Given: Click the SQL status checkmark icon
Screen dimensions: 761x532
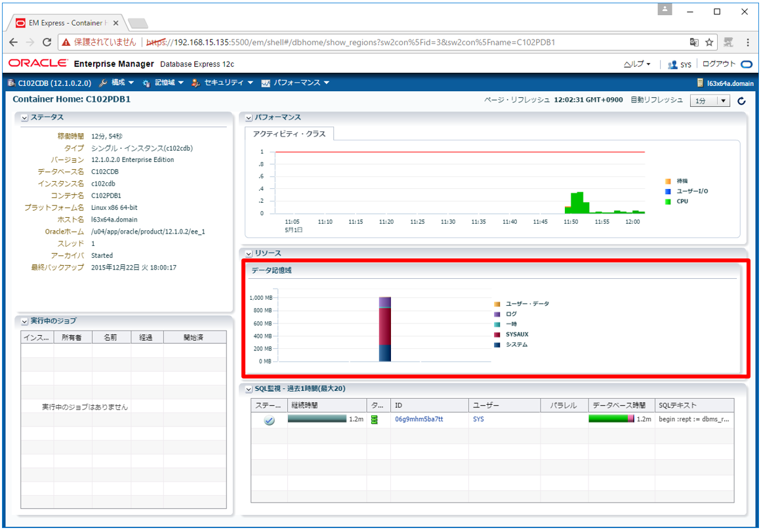Looking at the screenshot, I should click(270, 420).
